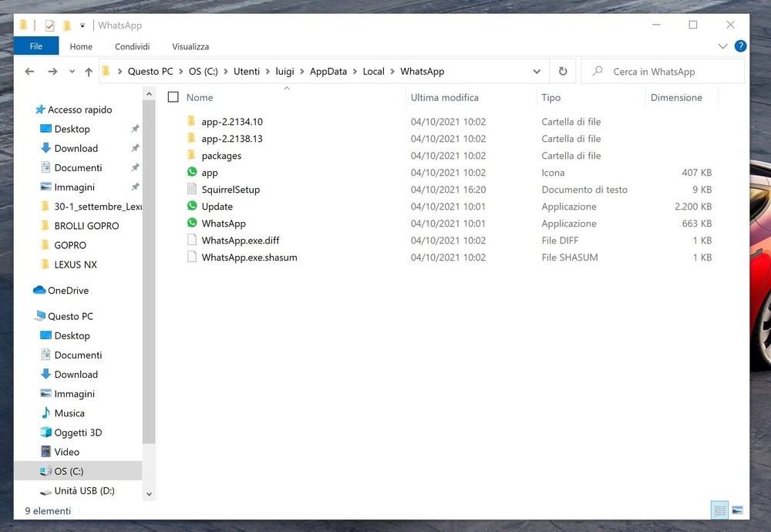
Task: Select the WhatsApp application icon
Action: pyautogui.click(x=192, y=223)
